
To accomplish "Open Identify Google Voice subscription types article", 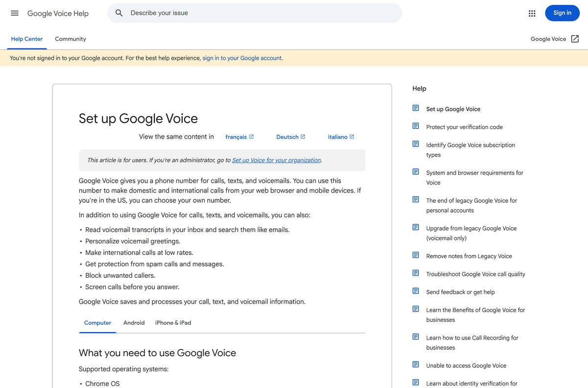I will tap(470, 150).
